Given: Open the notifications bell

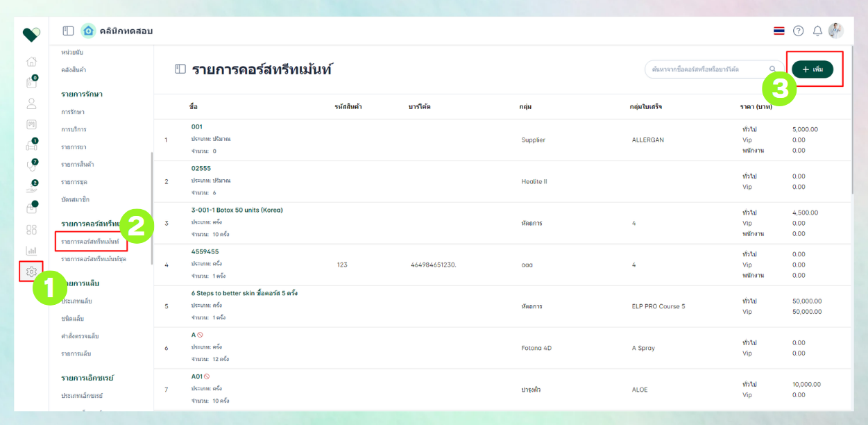Looking at the screenshot, I should [817, 31].
